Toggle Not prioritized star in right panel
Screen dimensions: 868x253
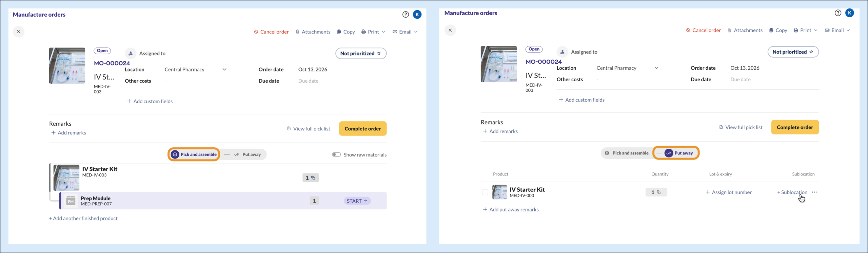tap(793, 52)
